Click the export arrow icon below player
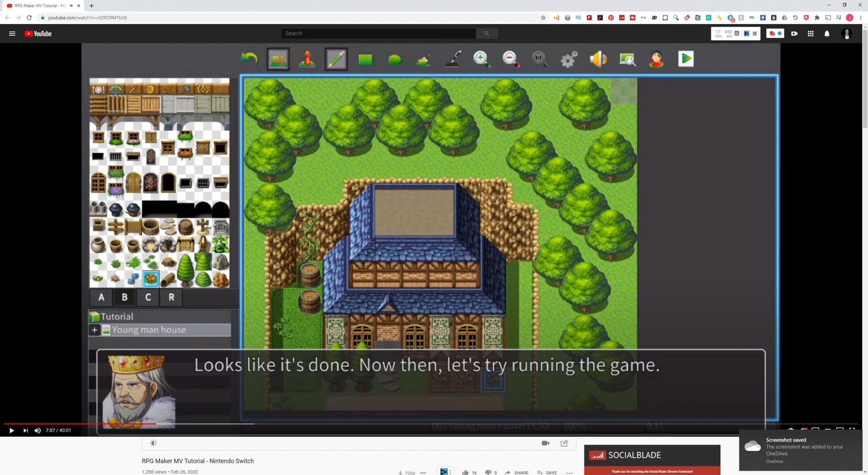Viewport: 868px width, 475px height. click(564, 443)
